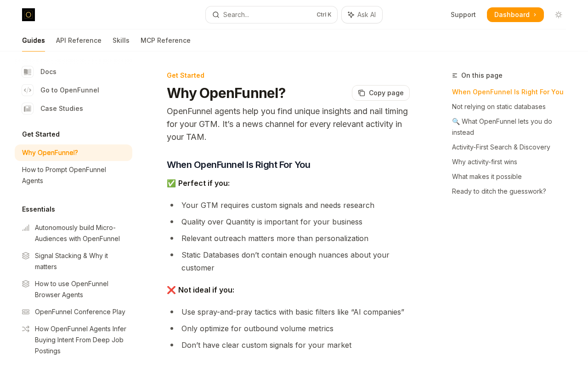Click the Copy page button
The height and width of the screenshot is (368, 588).
(x=381, y=93)
